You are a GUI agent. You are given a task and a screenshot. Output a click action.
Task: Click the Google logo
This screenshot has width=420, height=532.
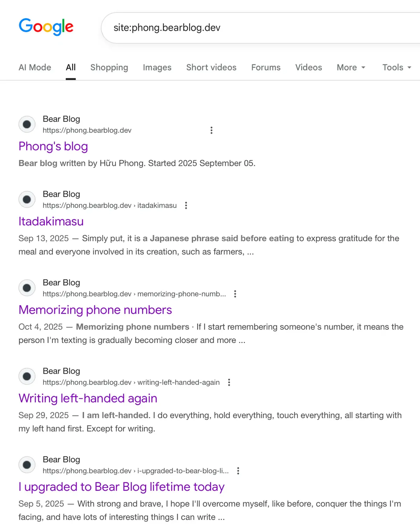tap(46, 27)
